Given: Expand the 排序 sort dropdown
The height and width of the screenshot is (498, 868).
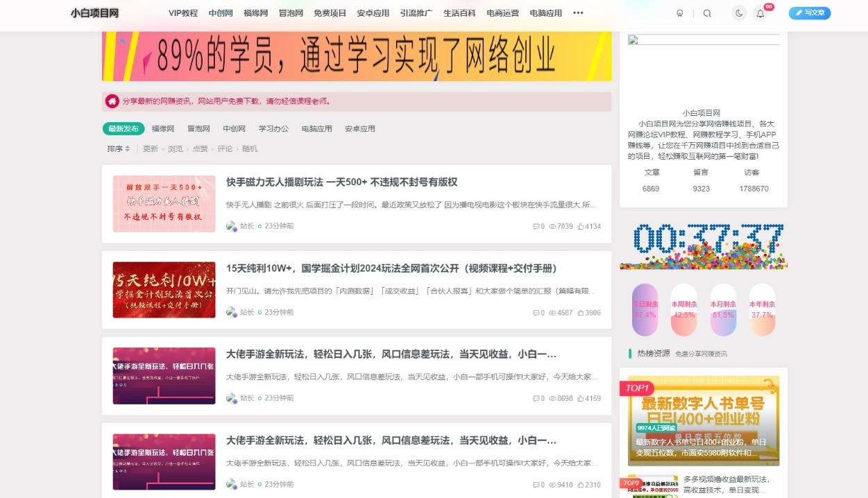Looking at the screenshot, I should pyautogui.click(x=119, y=148).
